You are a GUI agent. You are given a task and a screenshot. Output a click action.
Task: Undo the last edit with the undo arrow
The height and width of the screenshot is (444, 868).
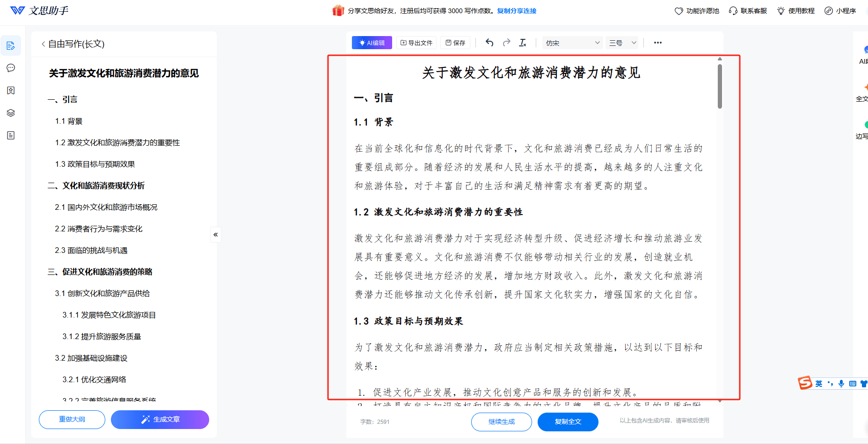tap(489, 43)
